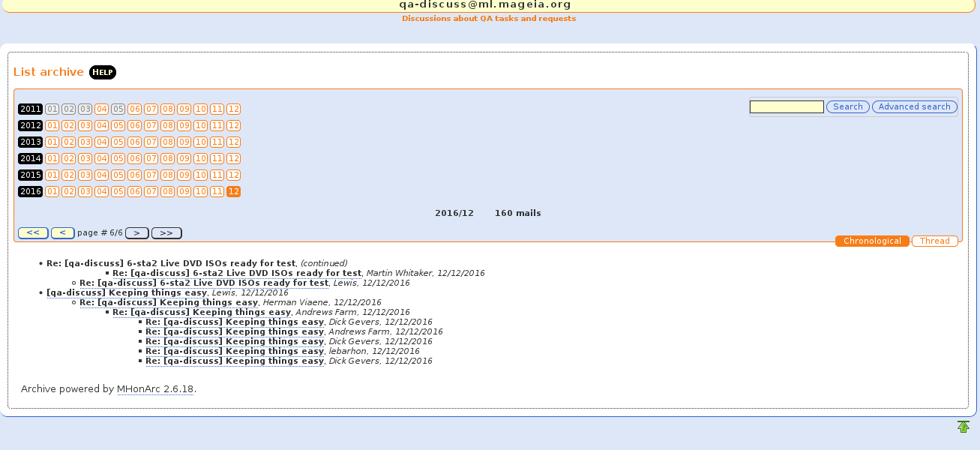
Task: Click the black Help icon
Action: 103,72
